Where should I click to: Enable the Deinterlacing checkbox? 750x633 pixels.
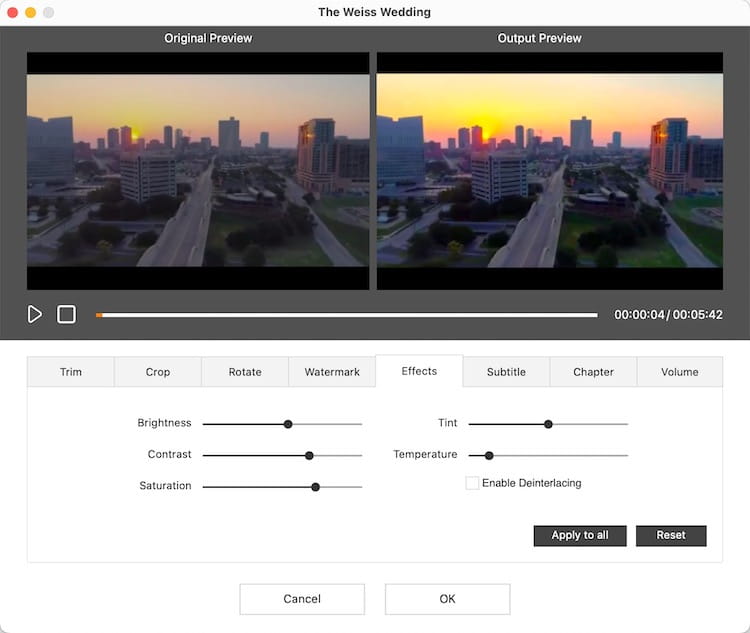472,483
